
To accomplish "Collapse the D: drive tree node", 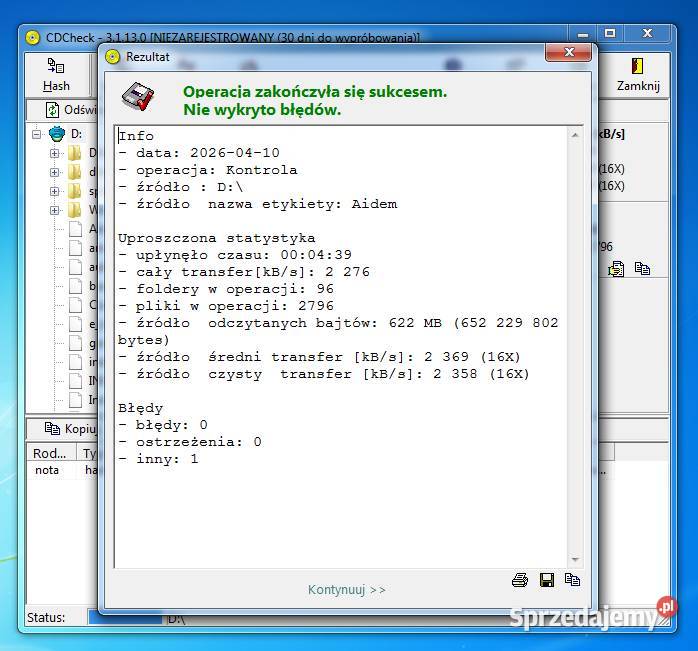I will 37,134.
